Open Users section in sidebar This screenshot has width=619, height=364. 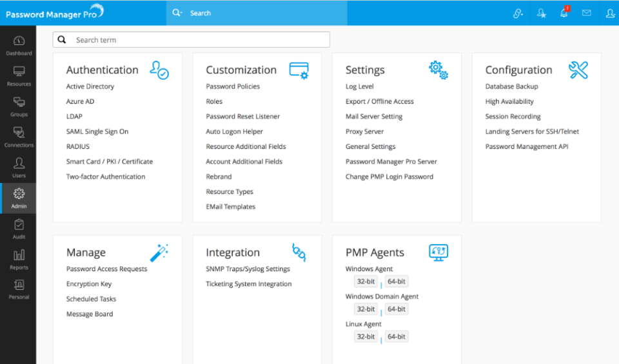(x=19, y=168)
